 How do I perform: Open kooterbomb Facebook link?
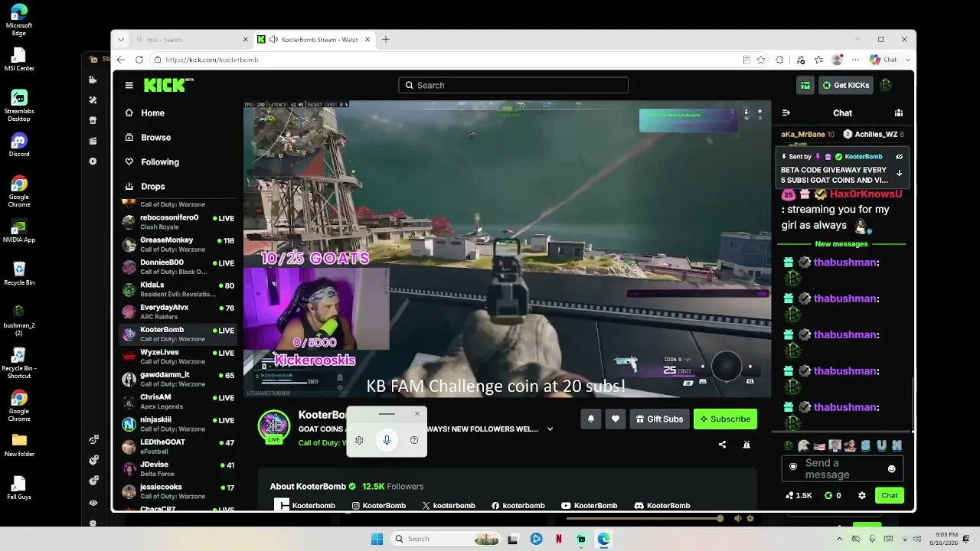[x=518, y=506]
